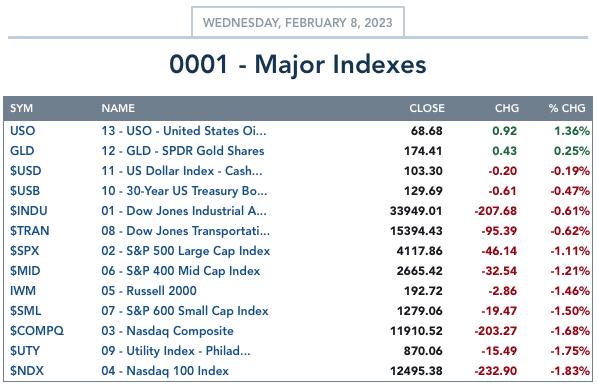Select the $USB symbol link
This screenshot has height=388, width=598.
[x=25, y=191]
